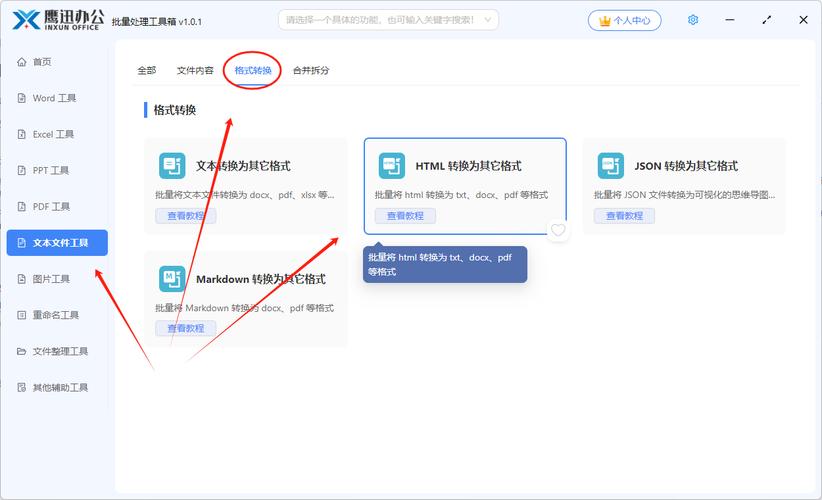Click the JSON conversion card icon
This screenshot has height=500, width=822.
pos(611,166)
